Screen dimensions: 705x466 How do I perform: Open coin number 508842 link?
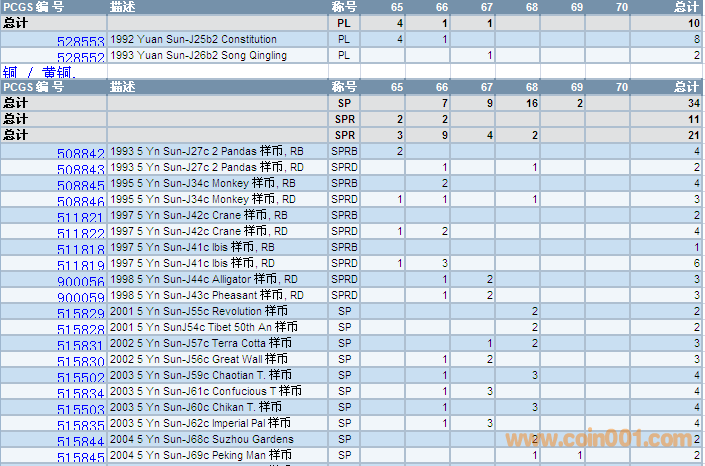tap(80, 154)
